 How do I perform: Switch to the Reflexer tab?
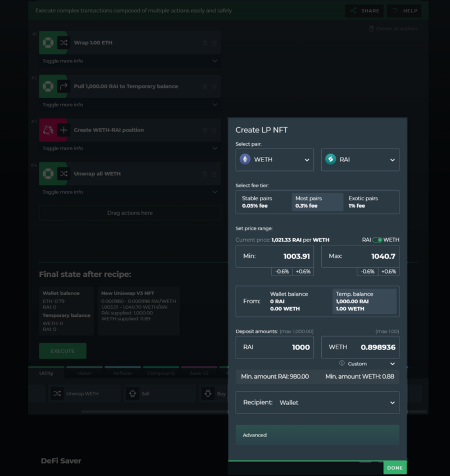(123, 373)
